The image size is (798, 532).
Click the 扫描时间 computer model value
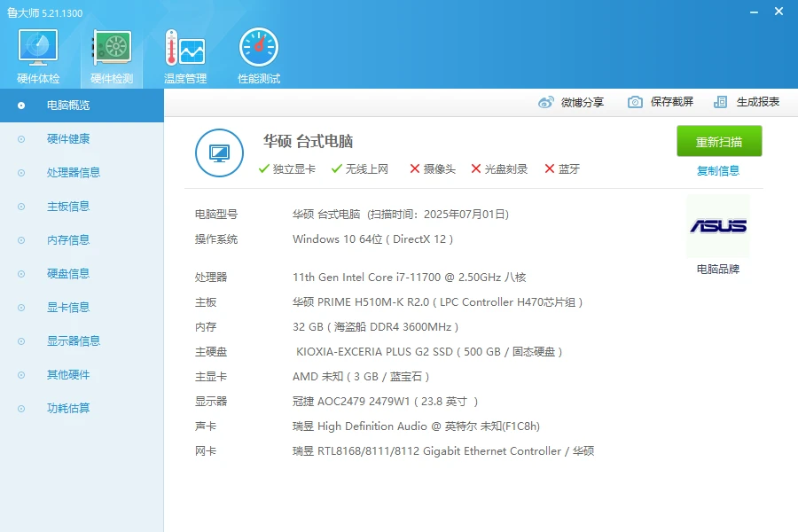pyautogui.click(x=401, y=215)
